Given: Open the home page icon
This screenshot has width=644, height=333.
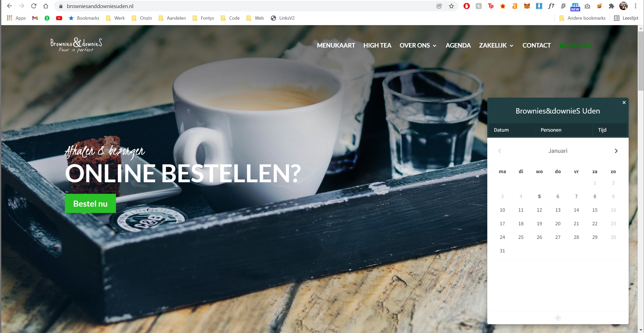Looking at the screenshot, I should point(46,6).
